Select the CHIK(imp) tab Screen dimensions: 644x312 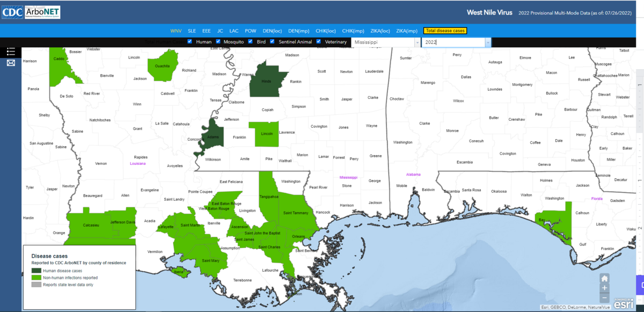(353, 31)
